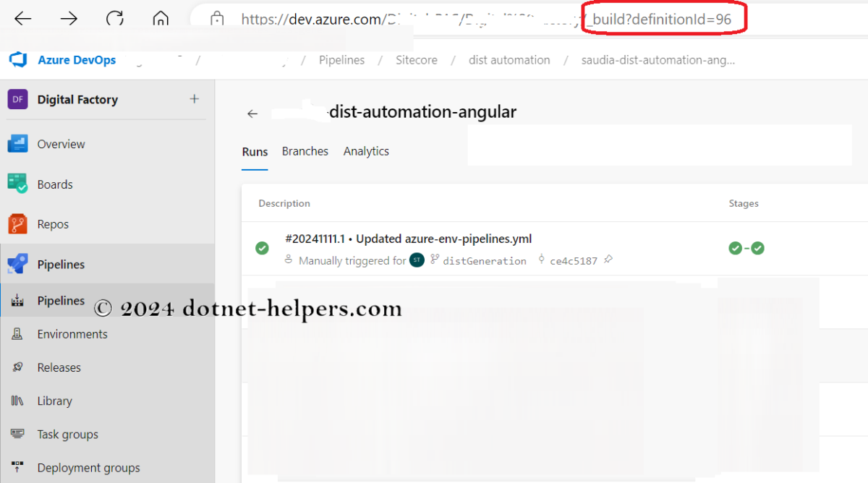The width and height of the screenshot is (868, 483).
Task: Open Deployment groups page
Action: pyautogui.click(x=89, y=468)
